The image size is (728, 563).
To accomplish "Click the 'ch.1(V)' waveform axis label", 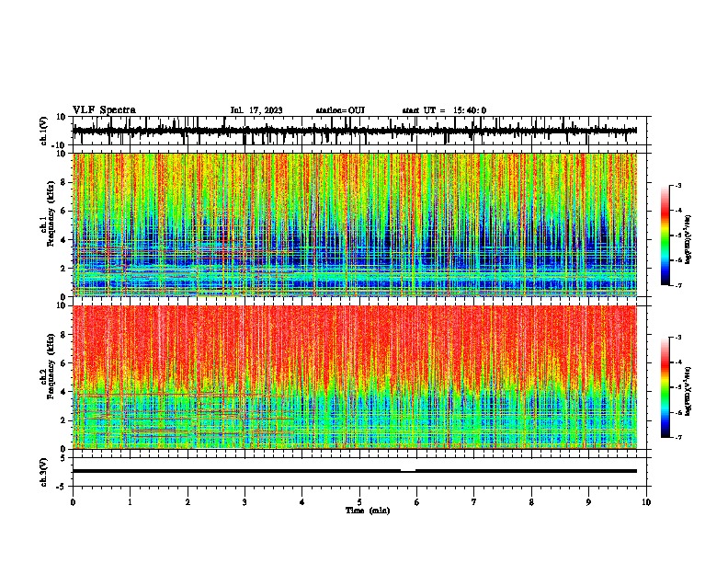I will (44, 131).
